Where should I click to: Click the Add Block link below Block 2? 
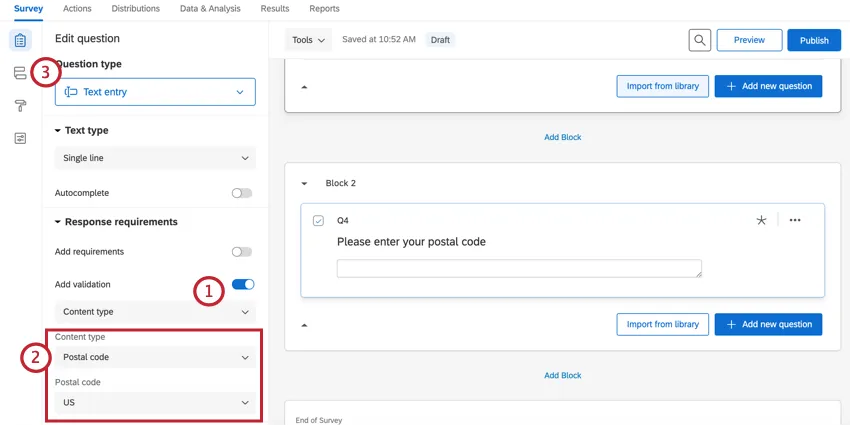click(x=563, y=375)
